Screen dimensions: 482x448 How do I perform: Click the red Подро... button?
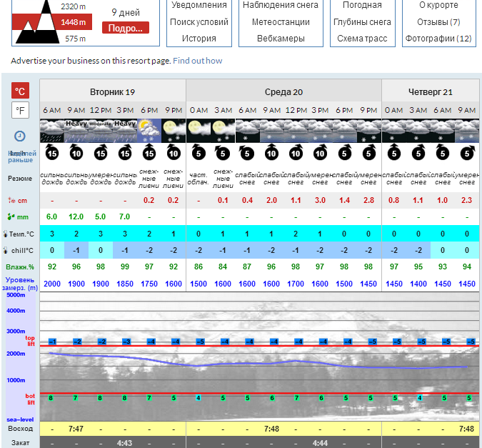(x=126, y=28)
